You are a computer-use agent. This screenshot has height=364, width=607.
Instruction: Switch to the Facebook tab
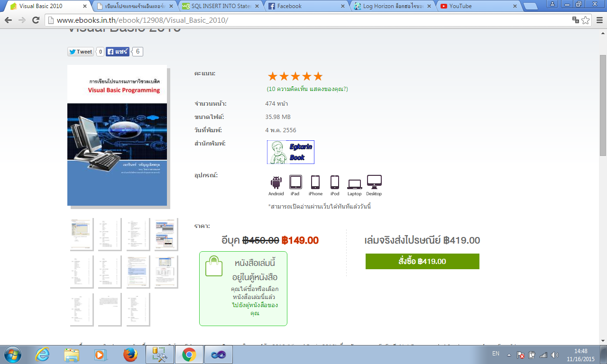pyautogui.click(x=305, y=6)
